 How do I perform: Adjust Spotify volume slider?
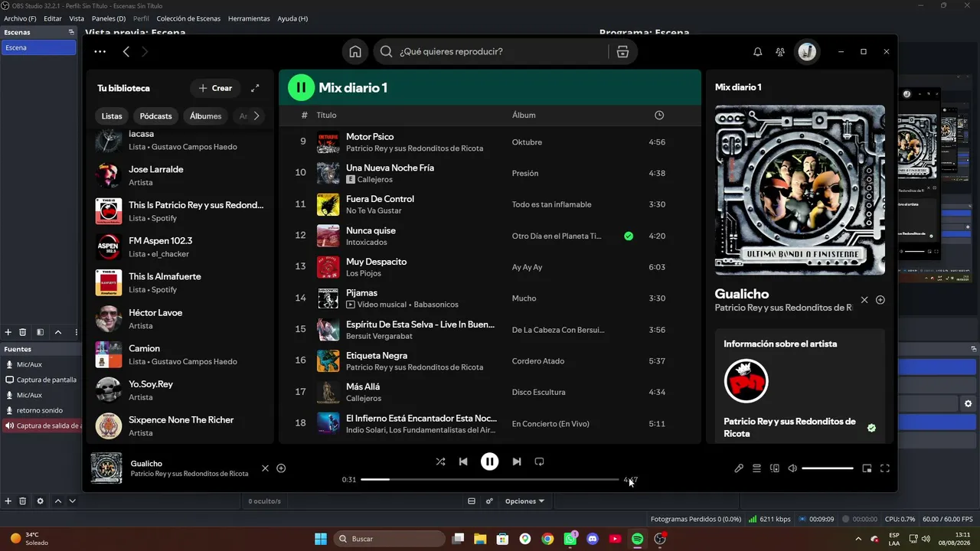pyautogui.click(x=828, y=468)
